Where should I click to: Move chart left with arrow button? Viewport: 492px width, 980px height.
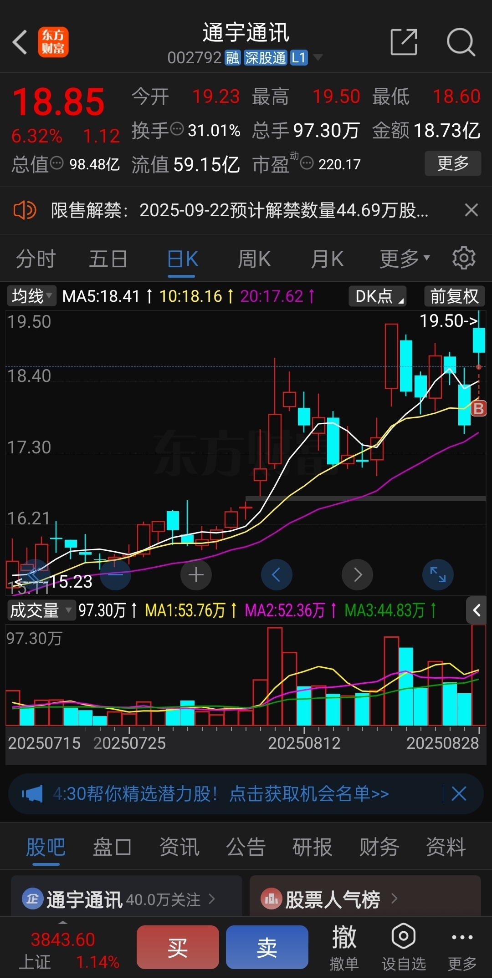click(x=277, y=575)
